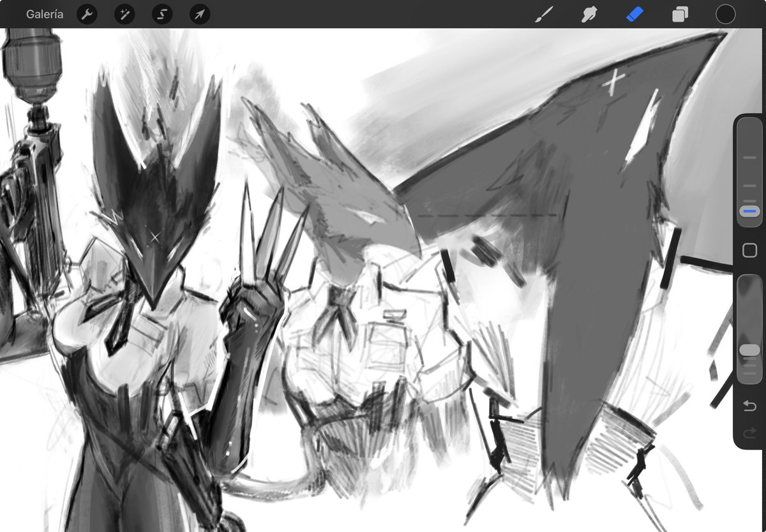Adjust the brush size slider handle
The width and height of the screenshot is (766, 532).
749,211
